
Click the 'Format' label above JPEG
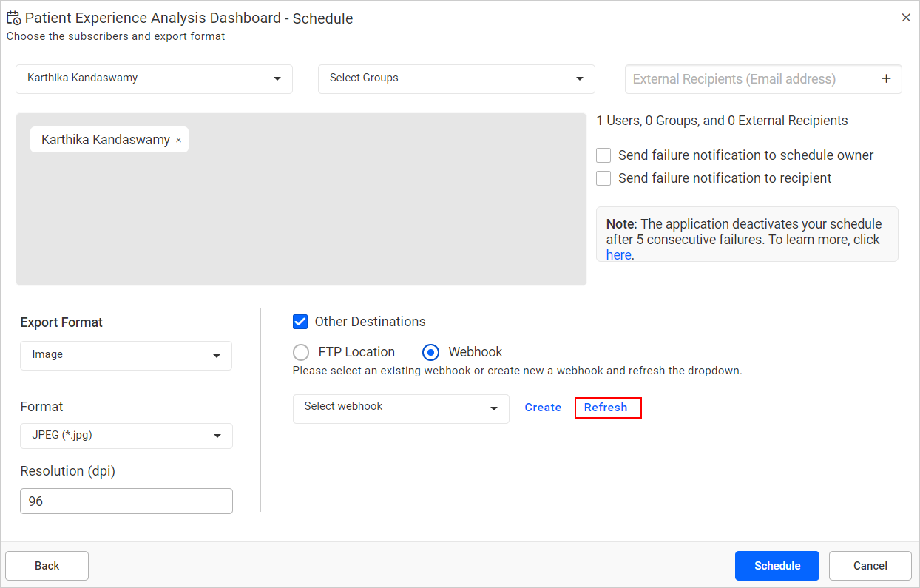41,407
